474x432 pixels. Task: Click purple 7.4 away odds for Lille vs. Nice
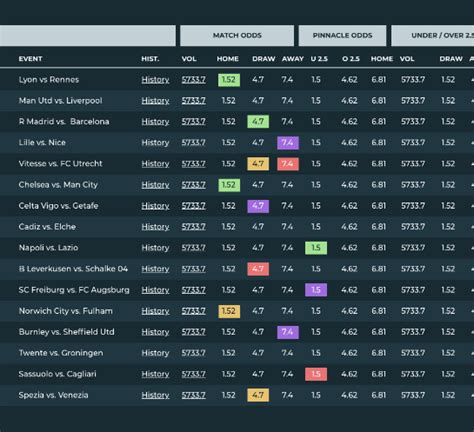[x=288, y=143]
